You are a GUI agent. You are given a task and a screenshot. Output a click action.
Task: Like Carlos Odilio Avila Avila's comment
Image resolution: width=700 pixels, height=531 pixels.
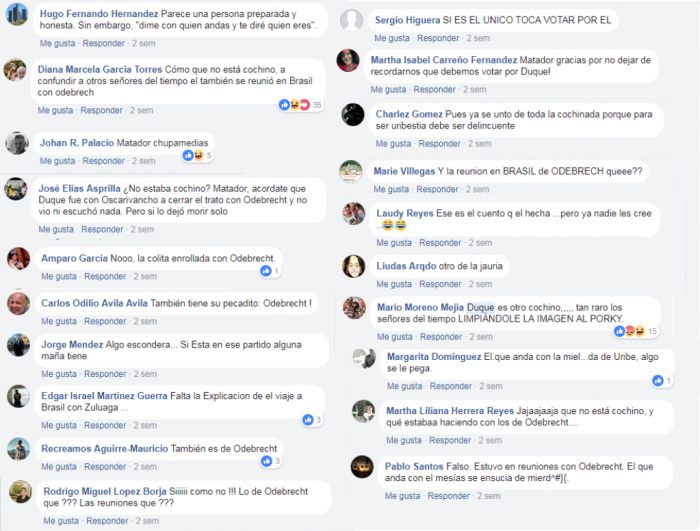pos(58,321)
